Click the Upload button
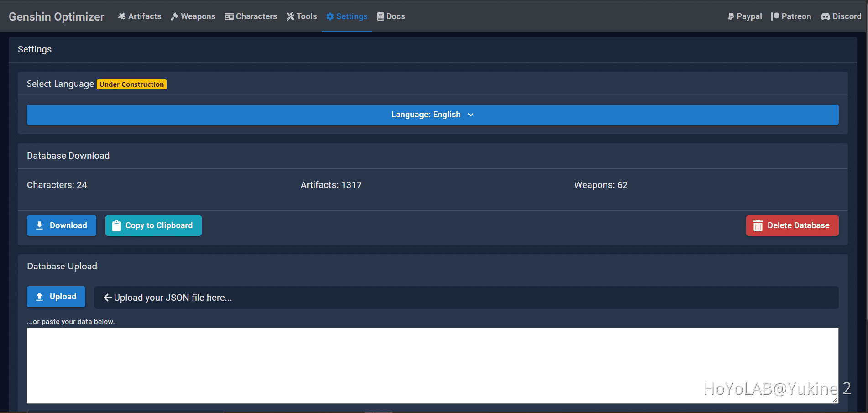868x413 pixels. (x=56, y=297)
